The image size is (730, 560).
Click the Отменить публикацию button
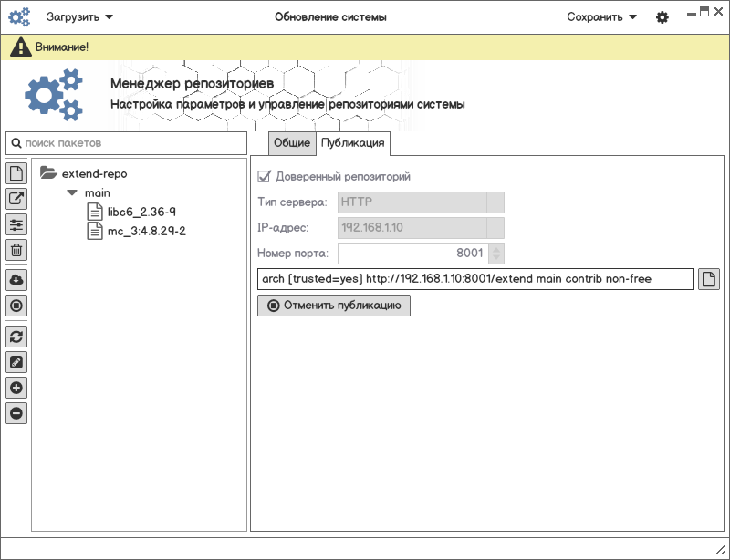[334, 306]
